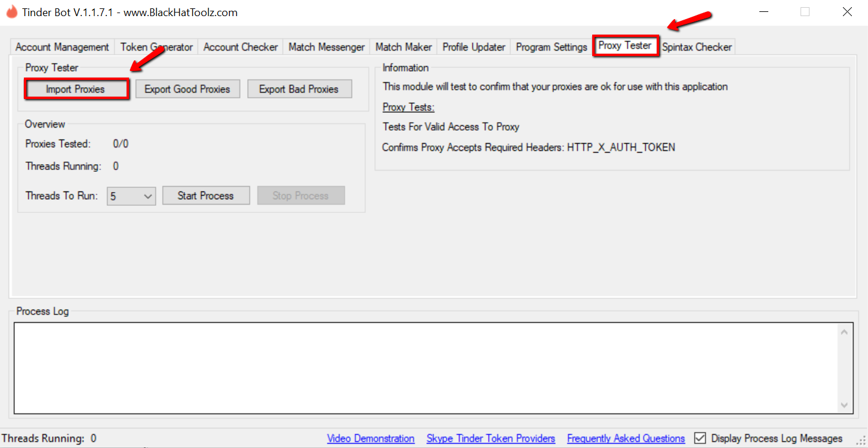Open the Spintax Checker tab
Screen dimensions: 868x448
pos(697,47)
